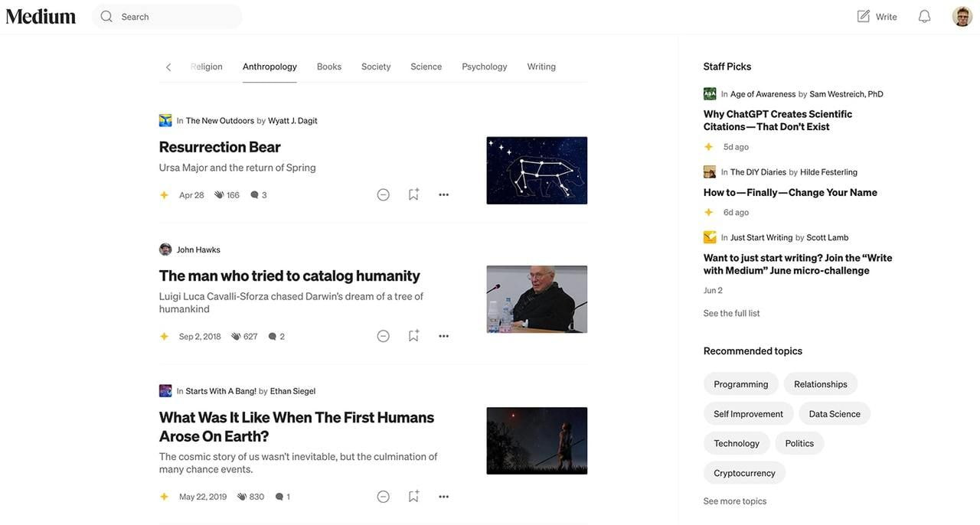
Task: Open more options for Resurrection Bear
Action: pos(443,194)
